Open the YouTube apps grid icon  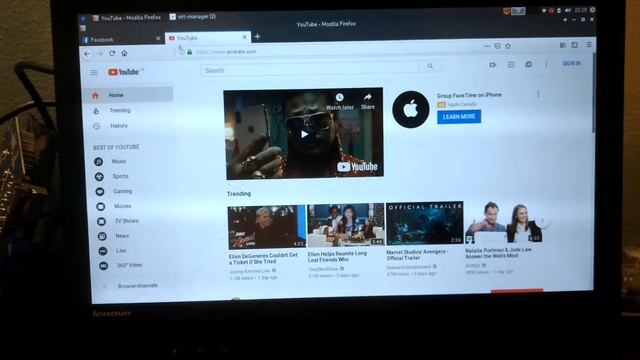click(511, 64)
